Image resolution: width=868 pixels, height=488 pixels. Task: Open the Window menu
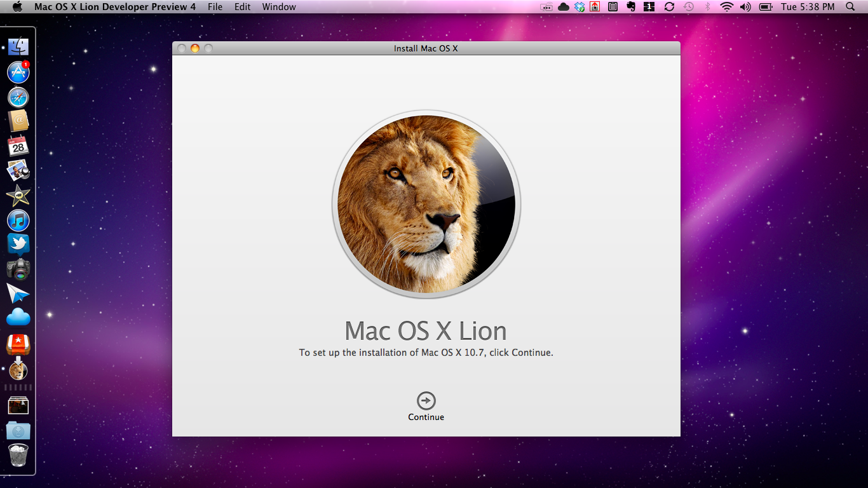click(279, 7)
